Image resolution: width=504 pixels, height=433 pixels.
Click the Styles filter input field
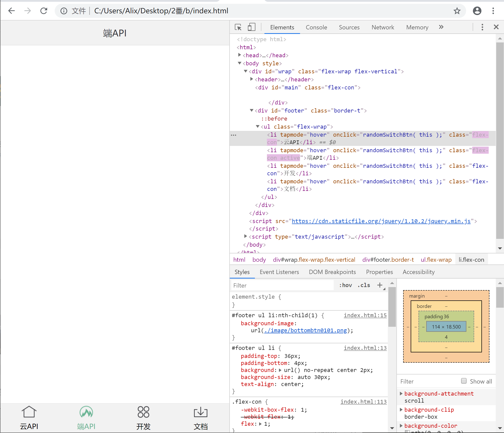click(x=282, y=285)
